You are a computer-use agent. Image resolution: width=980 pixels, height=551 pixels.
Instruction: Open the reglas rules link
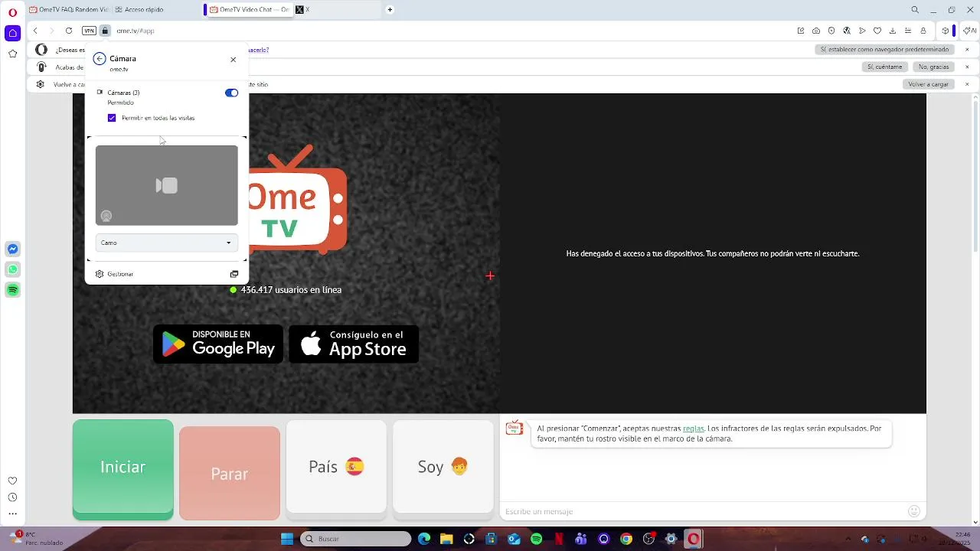[x=693, y=429]
